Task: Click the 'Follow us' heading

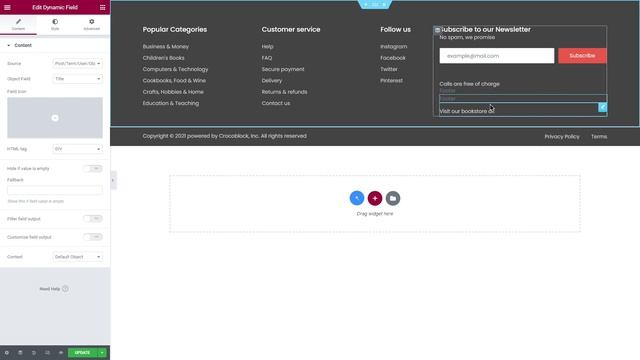Action: pos(395,29)
